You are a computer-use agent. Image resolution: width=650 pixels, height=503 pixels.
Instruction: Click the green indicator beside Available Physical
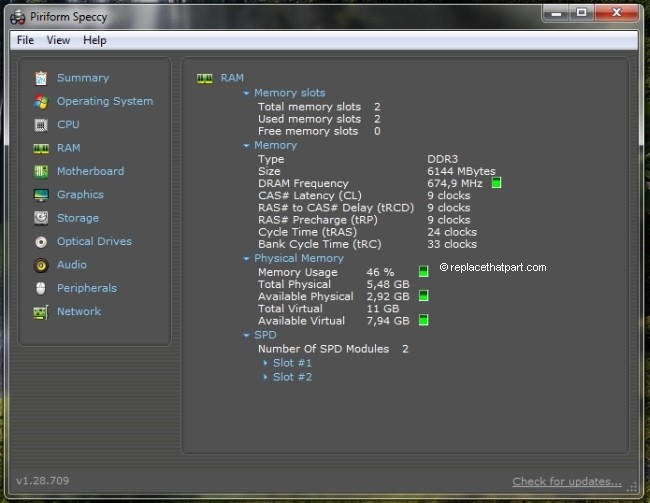pyautogui.click(x=423, y=296)
